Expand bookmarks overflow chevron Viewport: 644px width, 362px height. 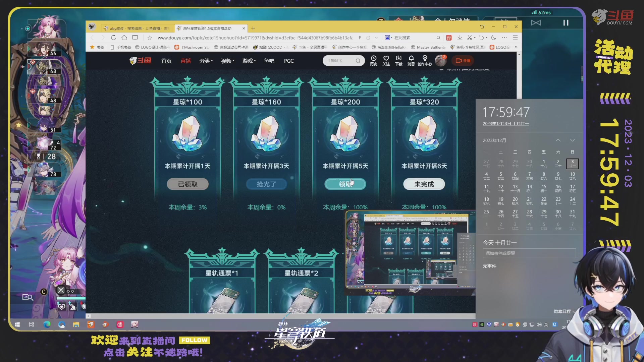pyautogui.click(x=516, y=47)
